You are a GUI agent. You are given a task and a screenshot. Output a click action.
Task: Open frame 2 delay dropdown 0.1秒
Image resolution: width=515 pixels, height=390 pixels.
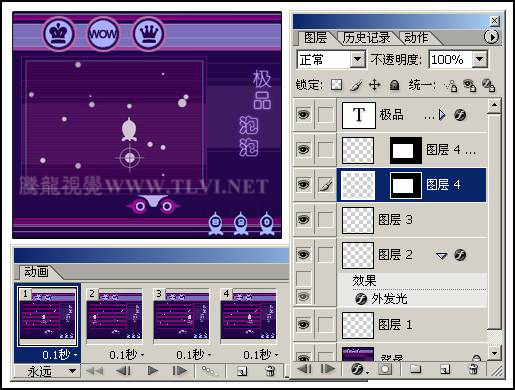tap(127, 355)
